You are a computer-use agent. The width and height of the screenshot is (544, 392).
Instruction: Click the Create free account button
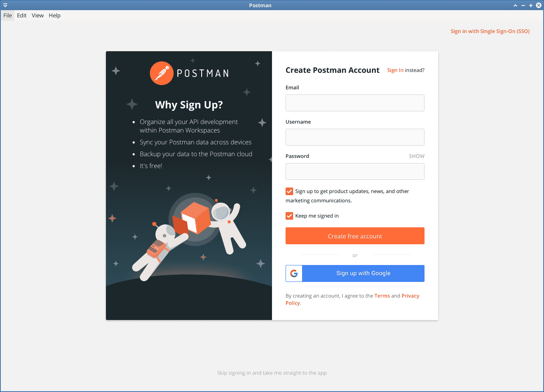[355, 236]
